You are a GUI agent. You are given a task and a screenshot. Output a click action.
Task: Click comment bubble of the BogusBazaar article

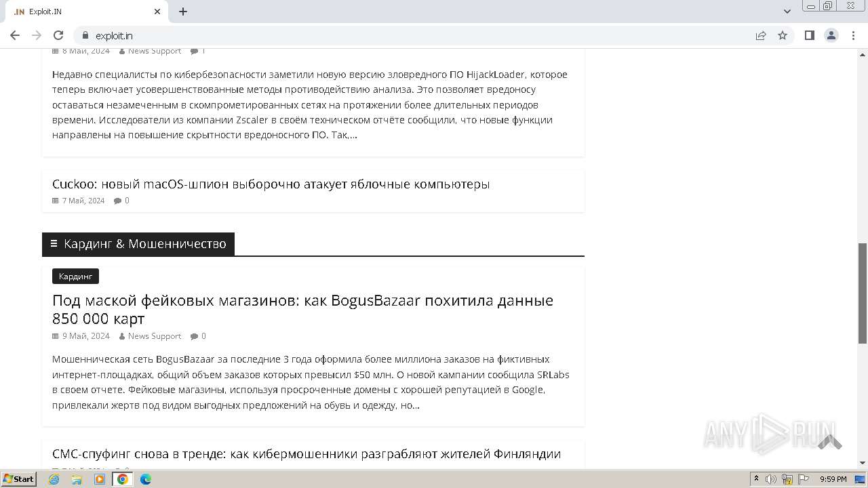coord(194,336)
